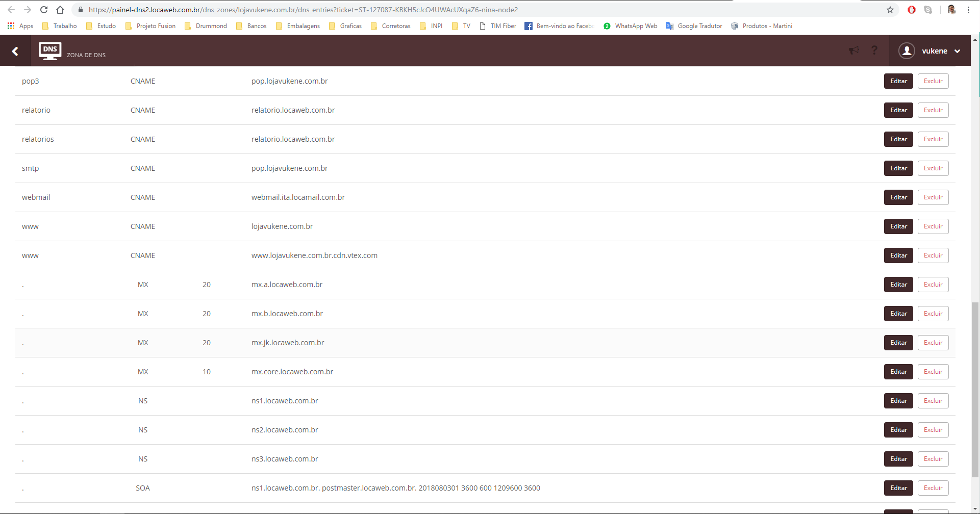
Task: Reload the page with browser refresh
Action: (x=44, y=10)
